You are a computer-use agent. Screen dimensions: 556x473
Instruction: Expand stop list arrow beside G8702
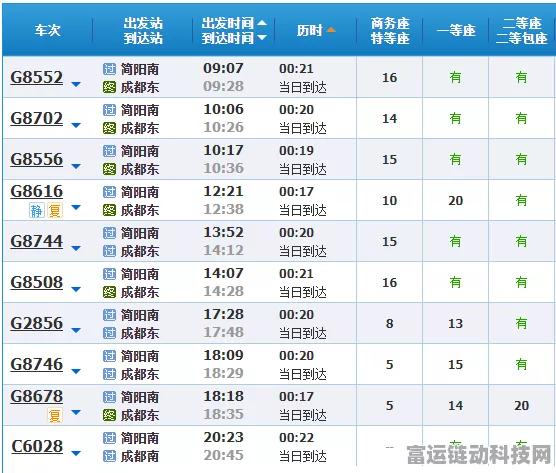click(76, 125)
